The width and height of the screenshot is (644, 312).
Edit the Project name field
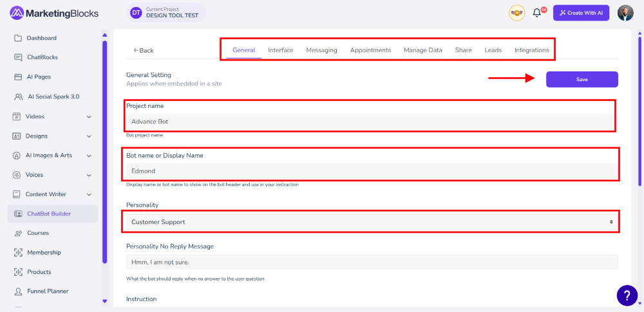[x=372, y=122]
